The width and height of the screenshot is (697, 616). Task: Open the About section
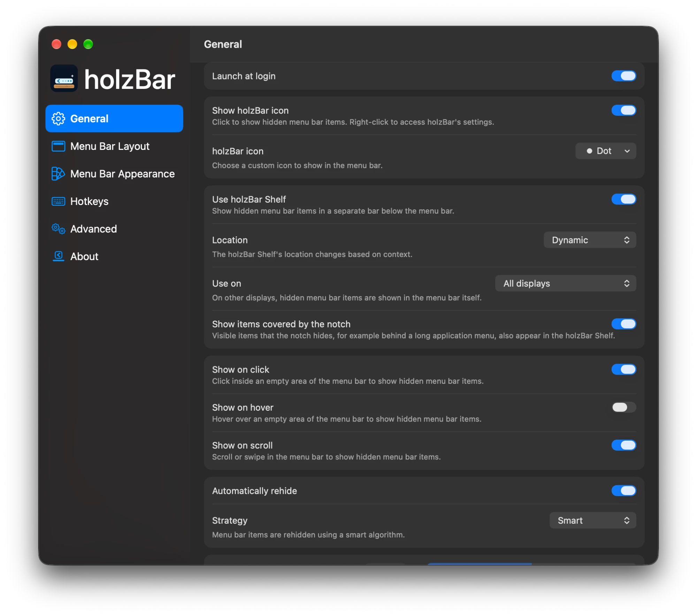pos(114,256)
